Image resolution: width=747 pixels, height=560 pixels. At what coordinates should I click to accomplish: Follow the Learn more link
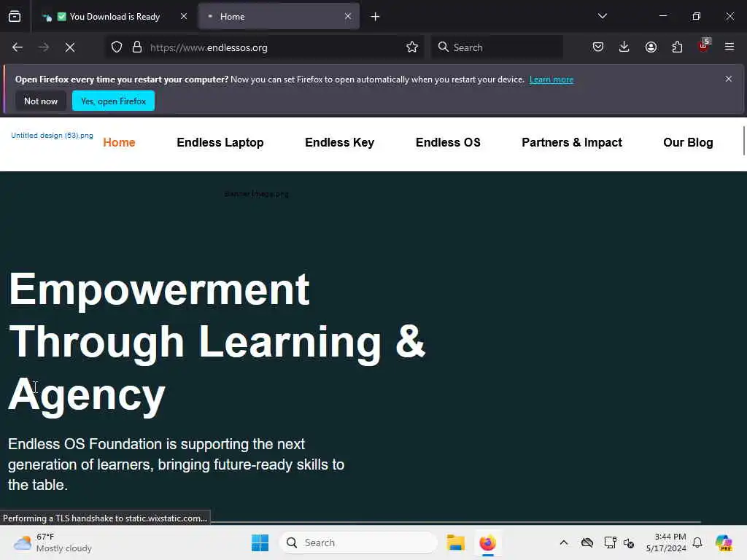pos(551,79)
